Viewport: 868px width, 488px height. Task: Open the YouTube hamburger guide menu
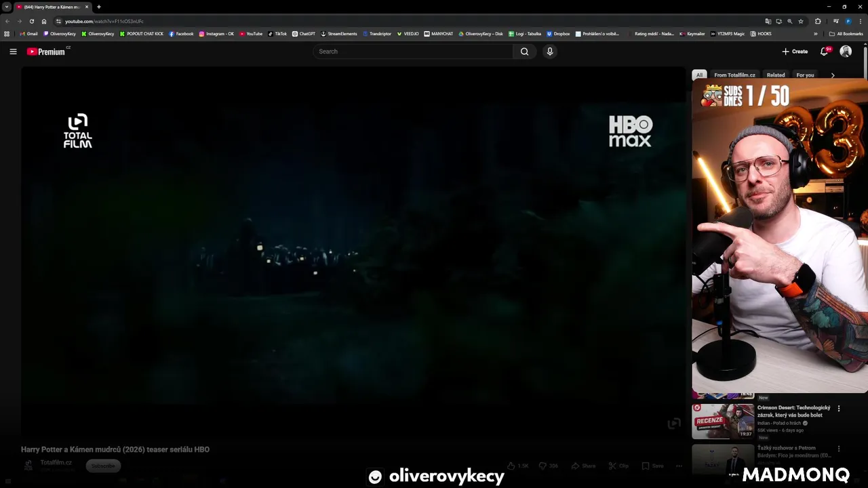point(13,52)
